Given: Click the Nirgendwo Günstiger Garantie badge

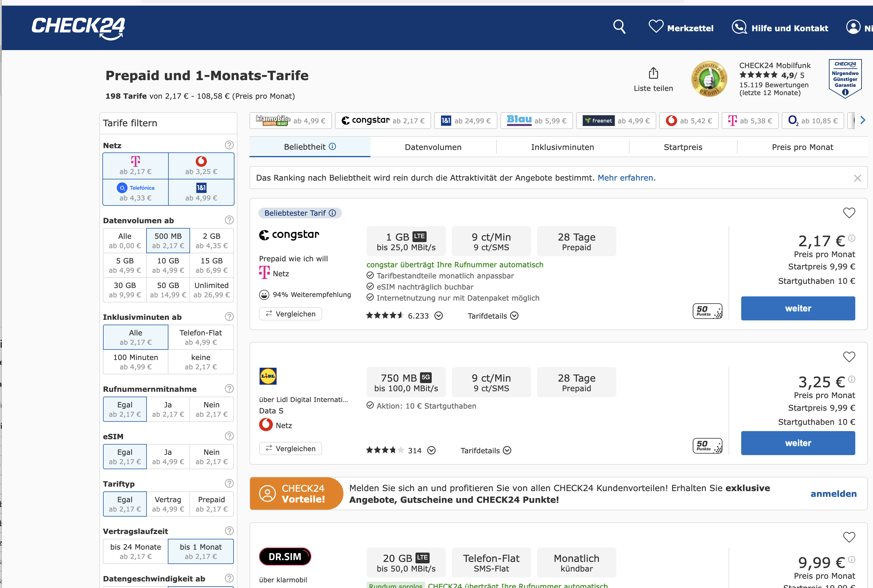Looking at the screenshot, I should click(x=845, y=78).
